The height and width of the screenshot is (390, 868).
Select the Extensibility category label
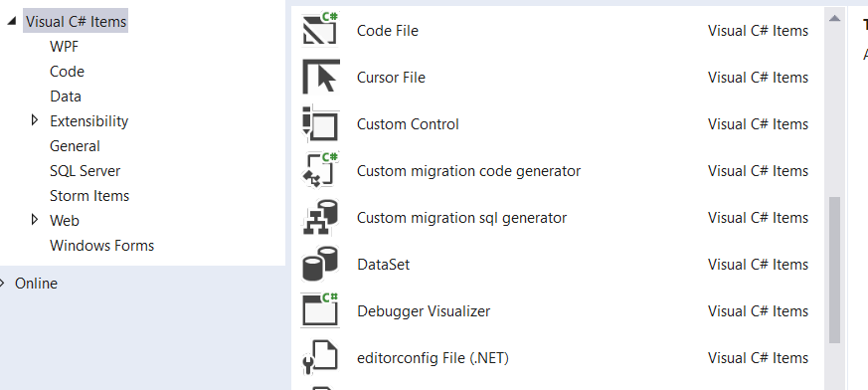(89, 121)
